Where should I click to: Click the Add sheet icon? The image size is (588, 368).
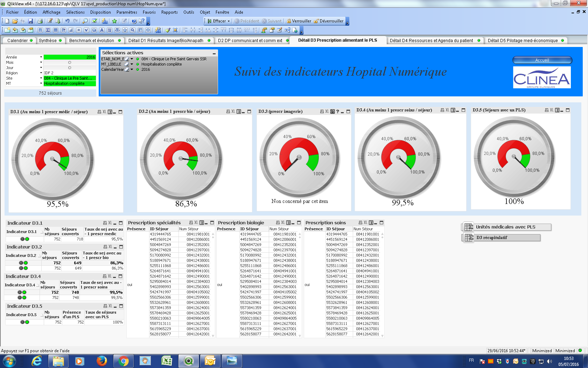(7, 30)
